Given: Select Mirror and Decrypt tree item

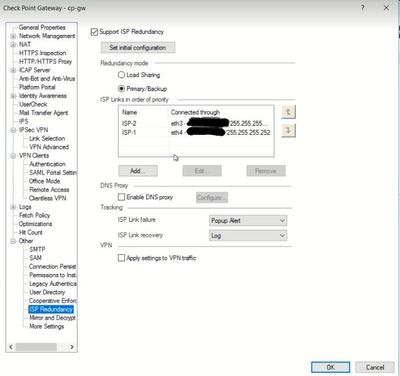Looking at the screenshot, I should pos(52,318).
